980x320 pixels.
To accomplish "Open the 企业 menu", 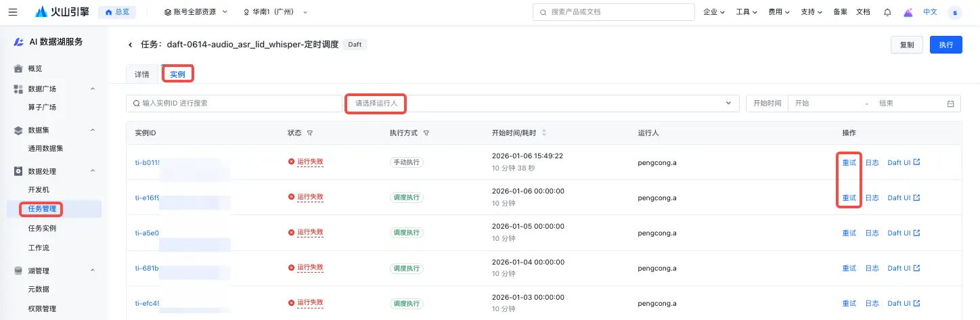I will tap(714, 12).
